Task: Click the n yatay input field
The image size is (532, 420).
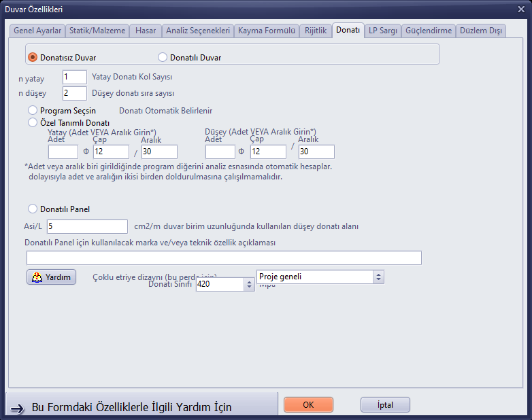Action: [x=75, y=77]
